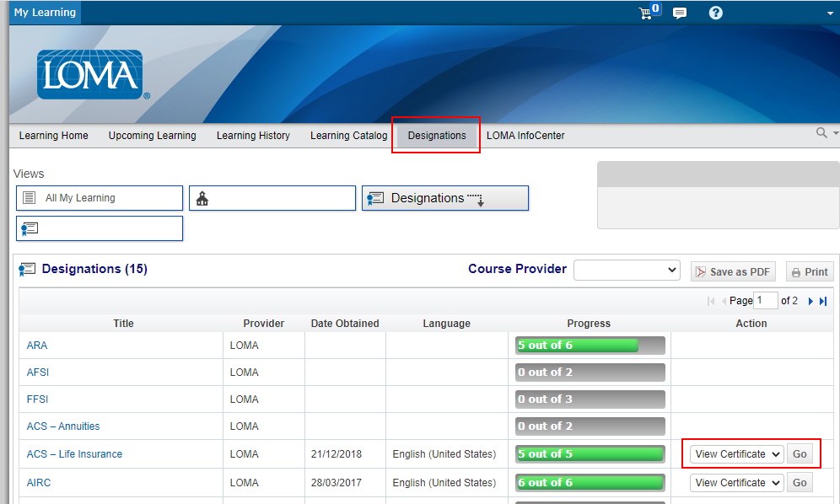Open the ARA designation link
Screen dimensions: 840x504
point(37,346)
